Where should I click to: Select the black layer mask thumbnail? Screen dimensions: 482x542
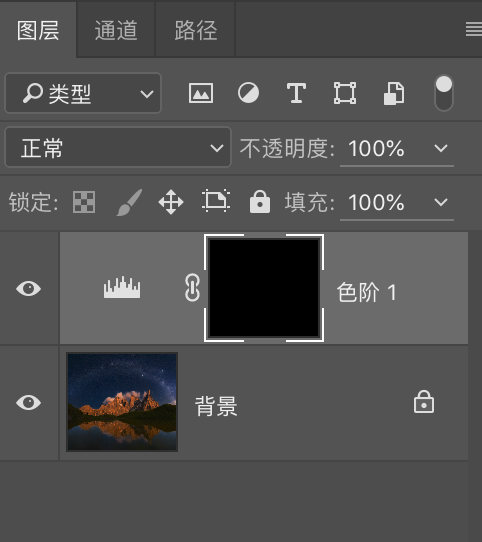click(x=264, y=288)
